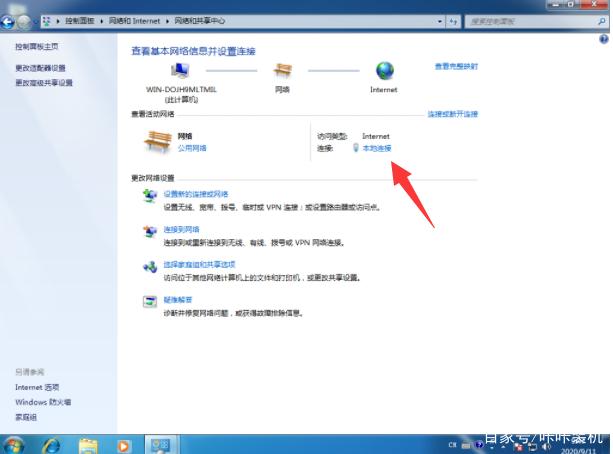613x454 pixels.
Task: Click the Internet globe icon
Action: pos(385,70)
